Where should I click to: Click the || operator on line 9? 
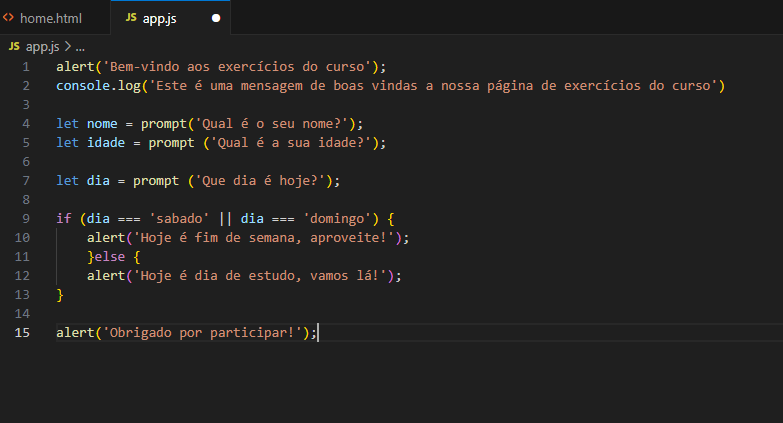click(x=225, y=219)
